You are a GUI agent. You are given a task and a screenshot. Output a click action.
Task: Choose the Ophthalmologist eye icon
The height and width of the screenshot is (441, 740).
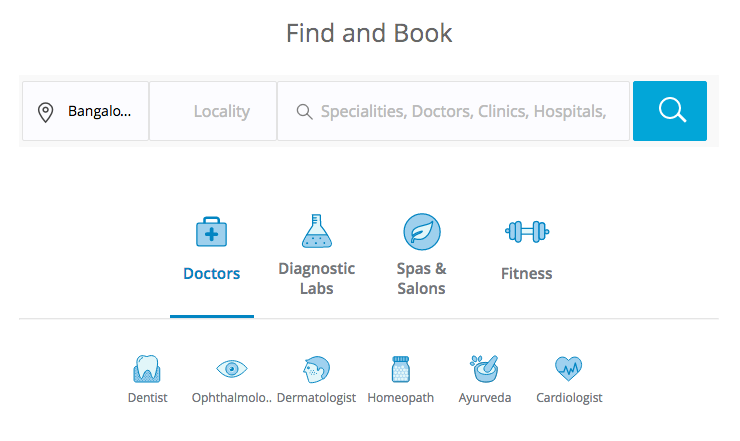tap(232, 369)
